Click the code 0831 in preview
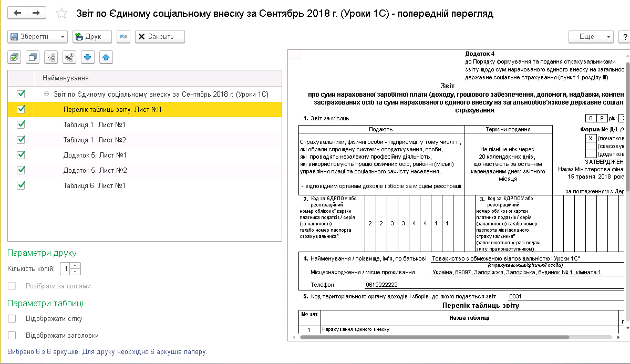 (515, 296)
